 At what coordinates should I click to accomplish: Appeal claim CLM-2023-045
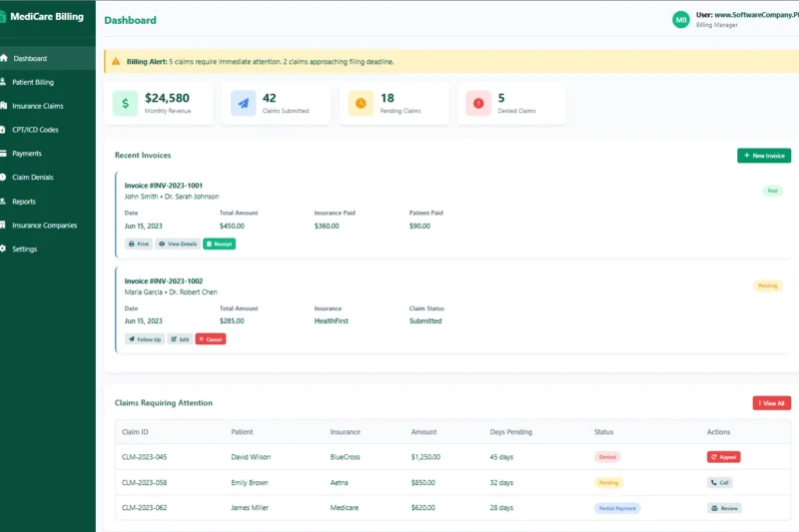click(723, 457)
